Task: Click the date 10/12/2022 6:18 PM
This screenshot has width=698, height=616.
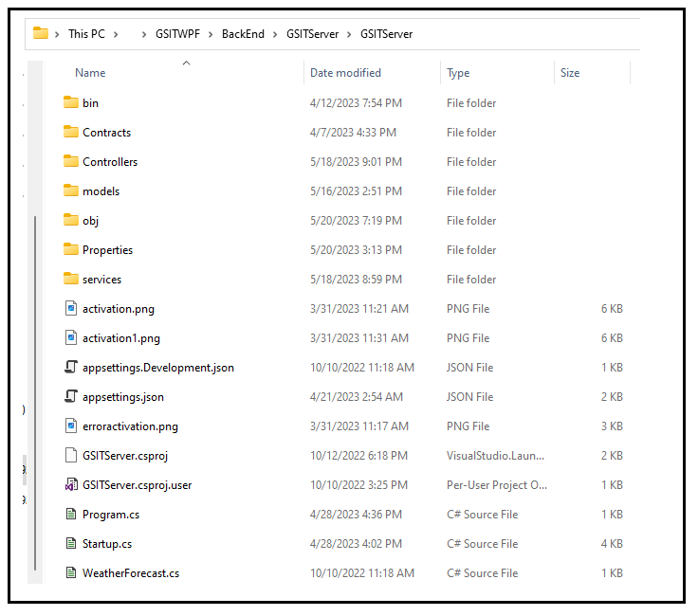Action: [x=358, y=455]
